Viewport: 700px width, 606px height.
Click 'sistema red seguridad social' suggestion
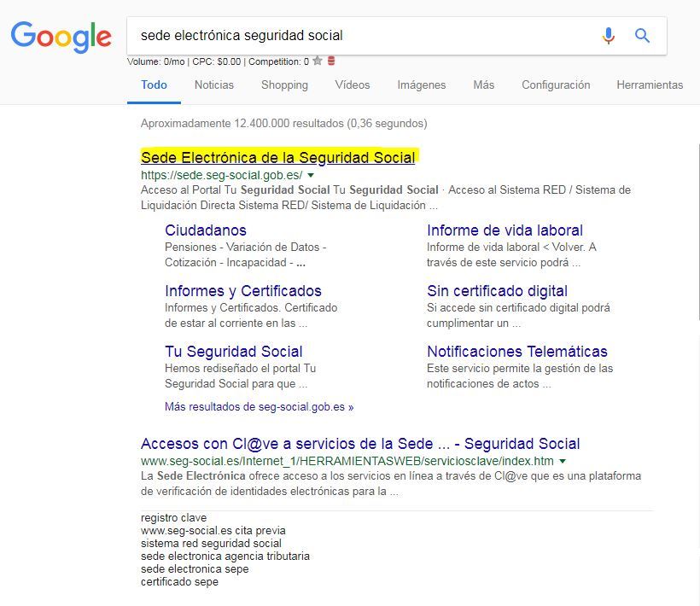[211, 544]
